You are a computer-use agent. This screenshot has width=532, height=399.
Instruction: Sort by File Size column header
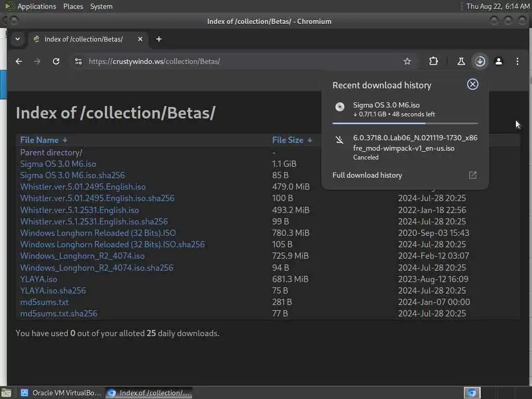292,140
